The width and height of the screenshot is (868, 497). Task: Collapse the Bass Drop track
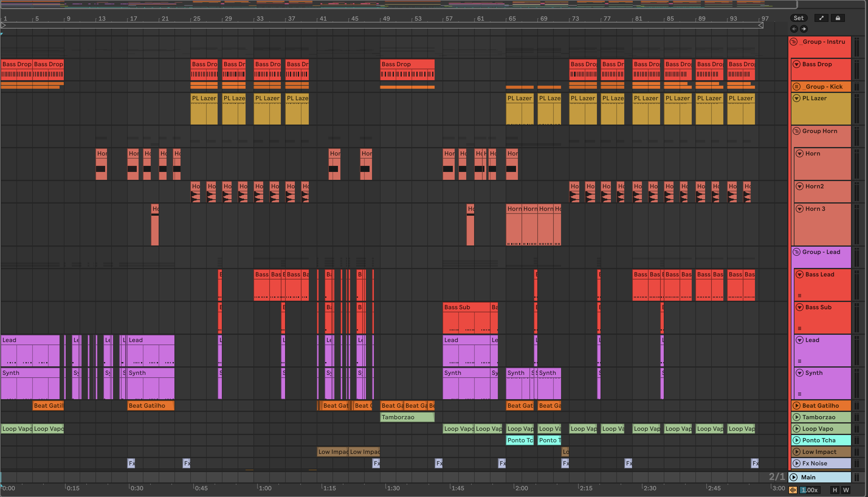(x=796, y=64)
